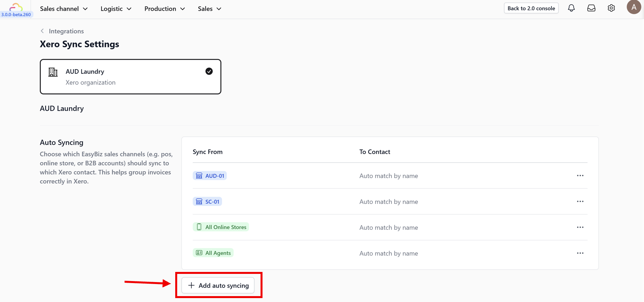
Task: Click the back chevron beside Integrations
Action: pos(42,31)
